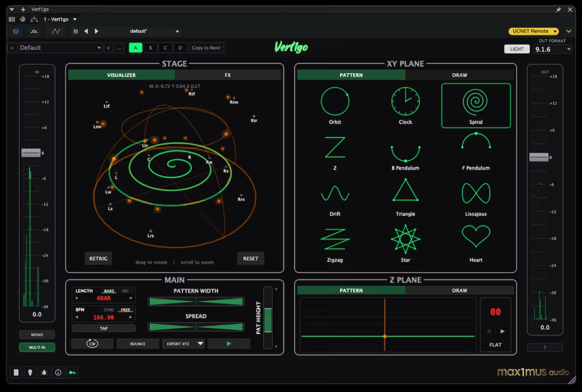
Task: Click the bug report icon
Action: tap(44, 373)
